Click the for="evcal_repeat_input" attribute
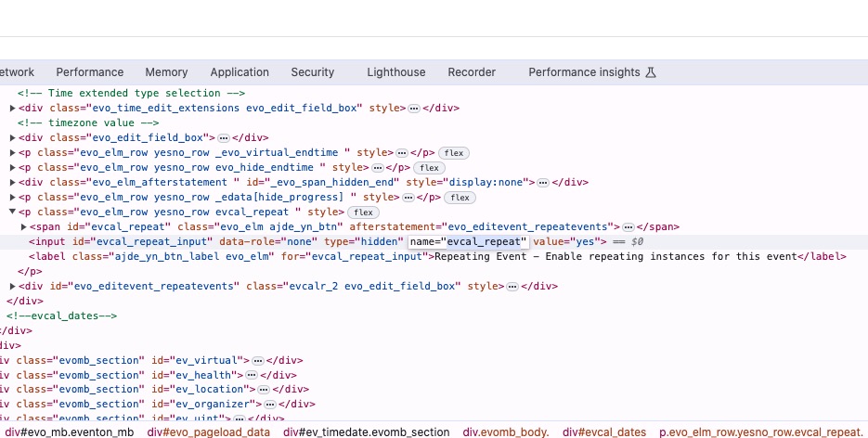The height and width of the screenshot is (438, 868). pos(355,257)
